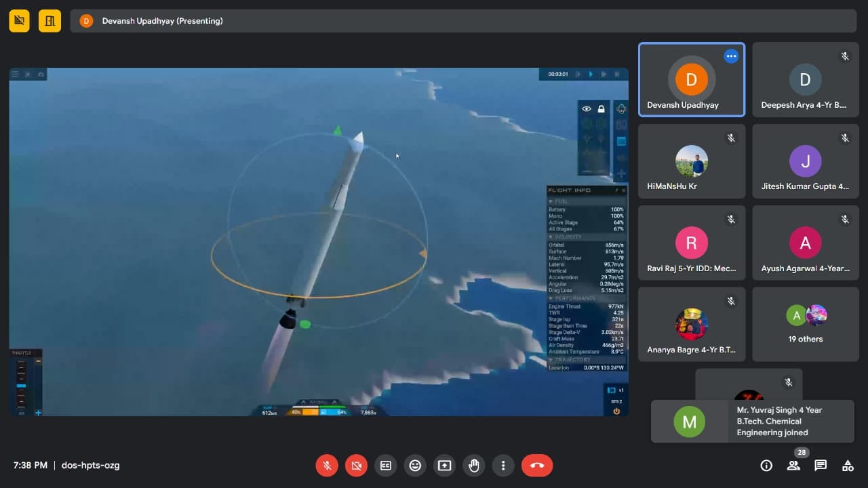Open more options three-dot menu
The height and width of the screenshot is (488, 868).
pos(503,465)
